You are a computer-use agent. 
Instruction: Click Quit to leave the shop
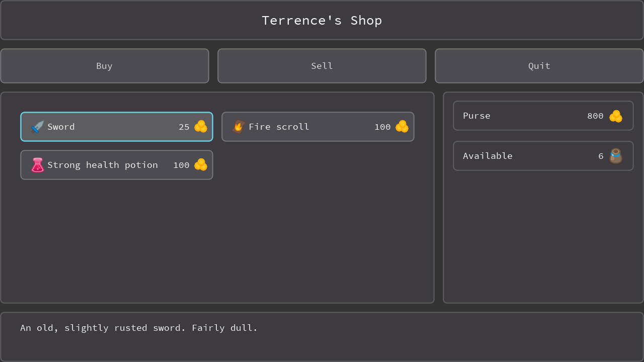[539, 66]
